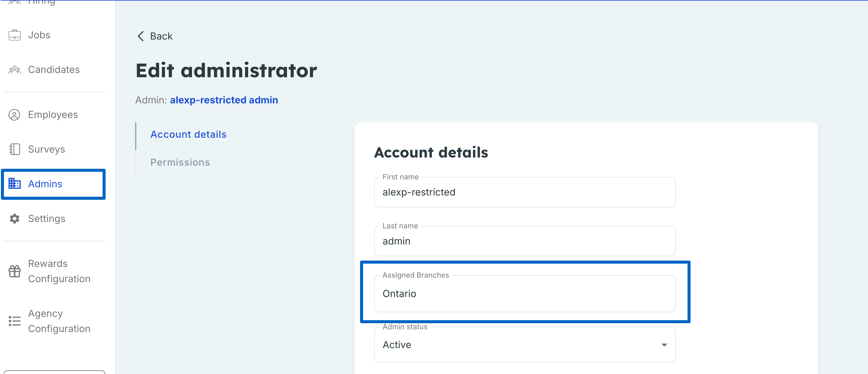Click the Agency Configuration list icon

15,321
